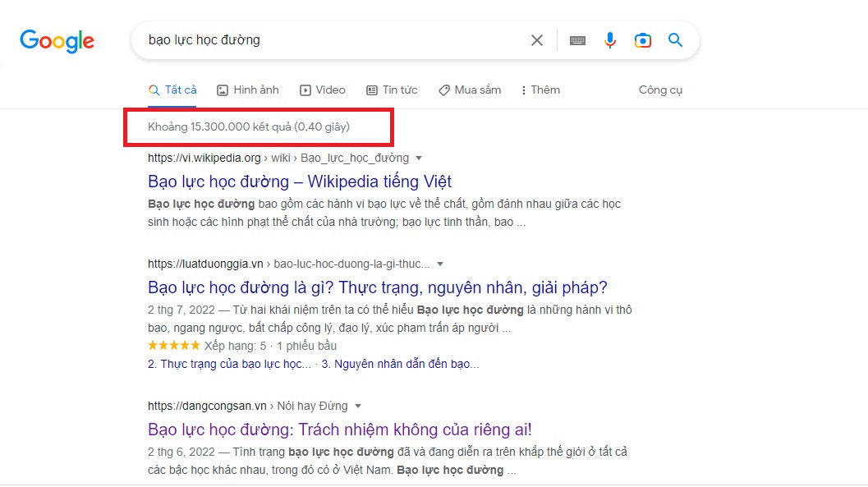Expand the Thêm menu
This screenshot has width=868, height=487.
[540, 90]
